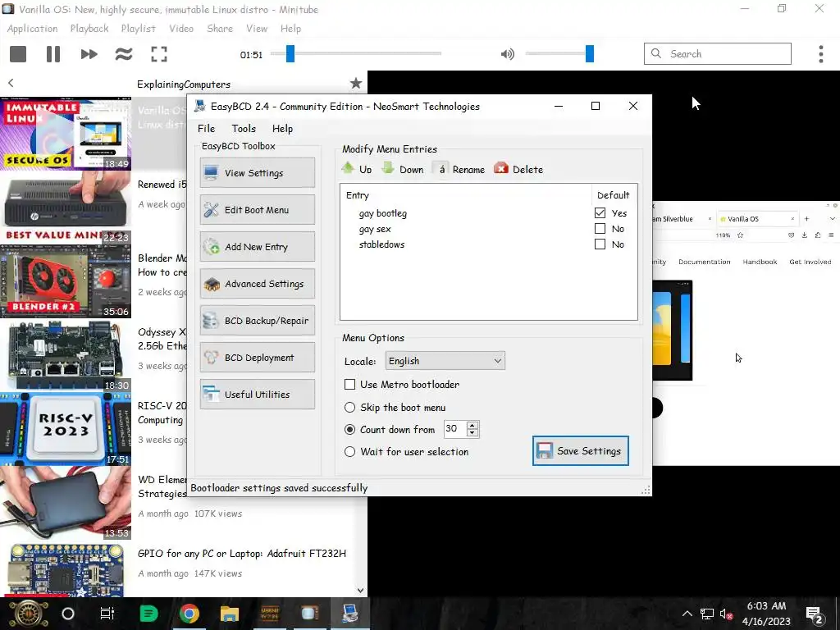Viewport: 840px width, 630px height.
Task: Enter fullscreen mode in Minitube
Action: pyautogui.click(x=159, y=53)
